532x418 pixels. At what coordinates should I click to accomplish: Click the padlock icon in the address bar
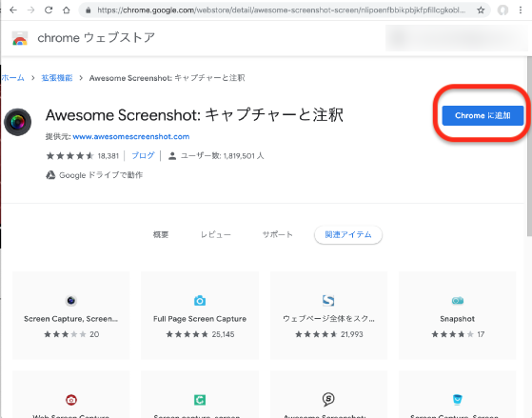tap(89, 10)
